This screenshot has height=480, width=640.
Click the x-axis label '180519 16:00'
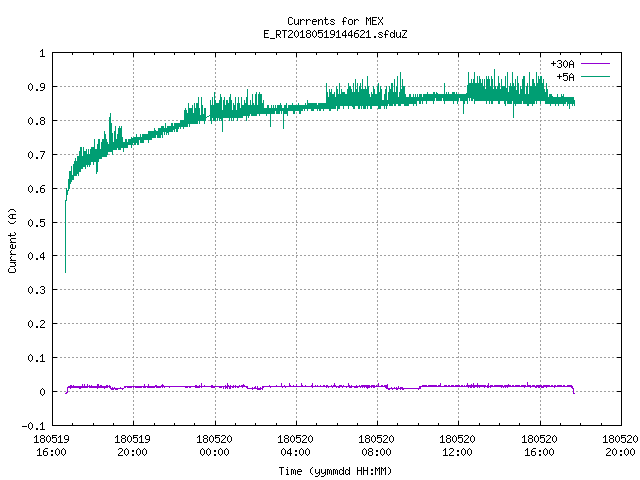[x=51, y=446]
